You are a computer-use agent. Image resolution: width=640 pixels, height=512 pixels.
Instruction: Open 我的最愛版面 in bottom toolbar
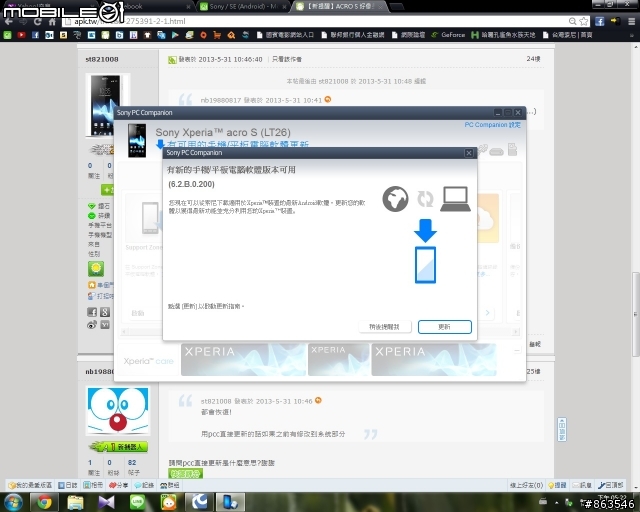(31, 485)
